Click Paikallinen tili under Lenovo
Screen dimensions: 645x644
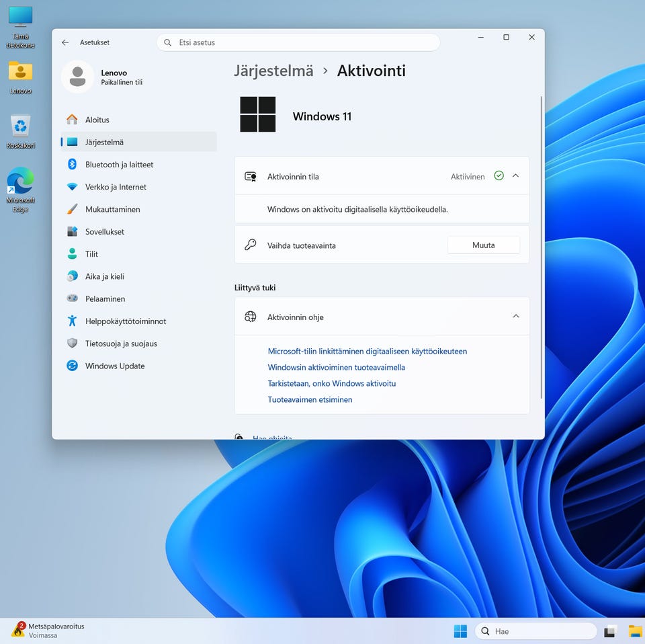[x=122, y=82]
